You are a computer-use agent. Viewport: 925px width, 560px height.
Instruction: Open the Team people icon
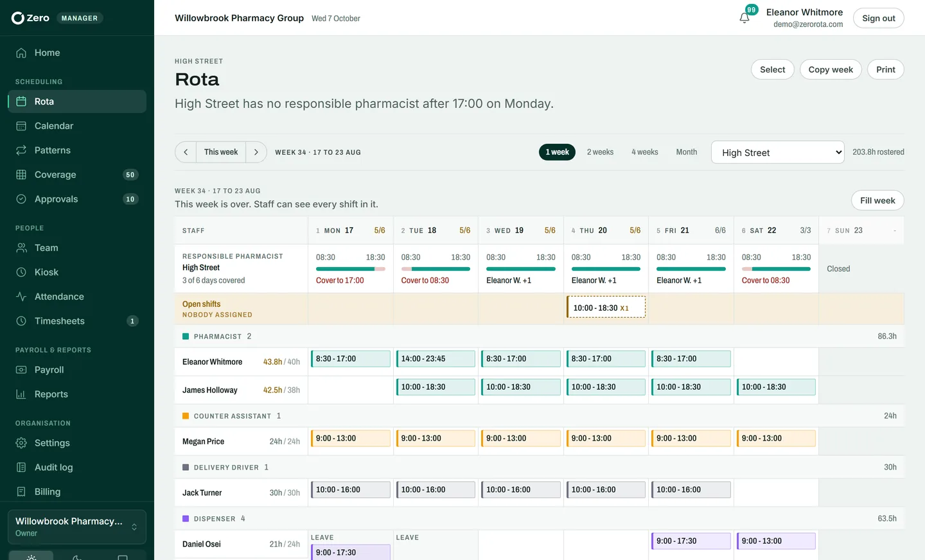click(21, 248)
